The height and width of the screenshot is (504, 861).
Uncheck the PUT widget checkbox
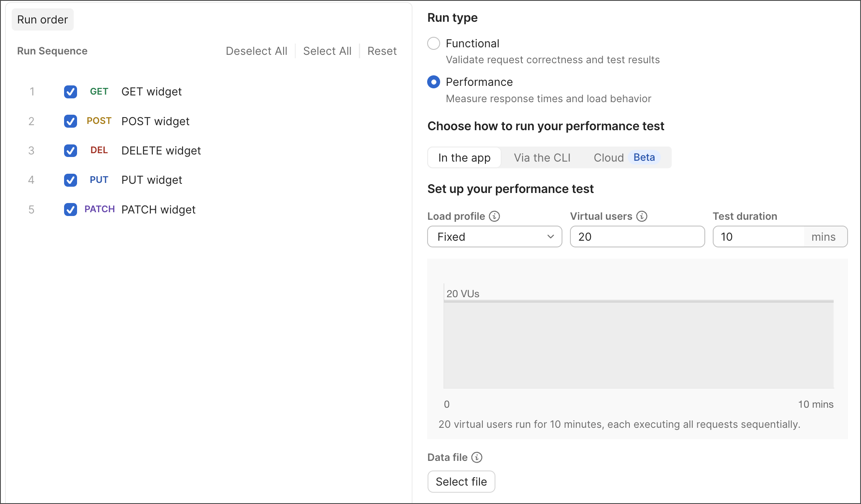tap(70, 180)
